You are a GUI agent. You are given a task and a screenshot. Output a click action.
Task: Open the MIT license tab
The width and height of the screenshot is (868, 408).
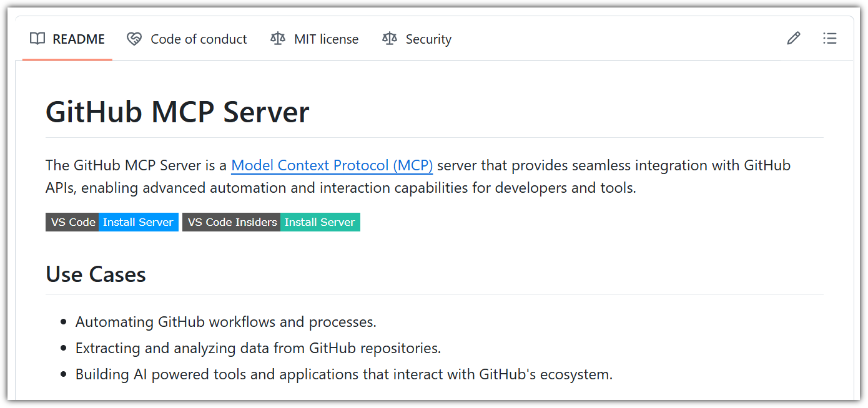point(314,39)
